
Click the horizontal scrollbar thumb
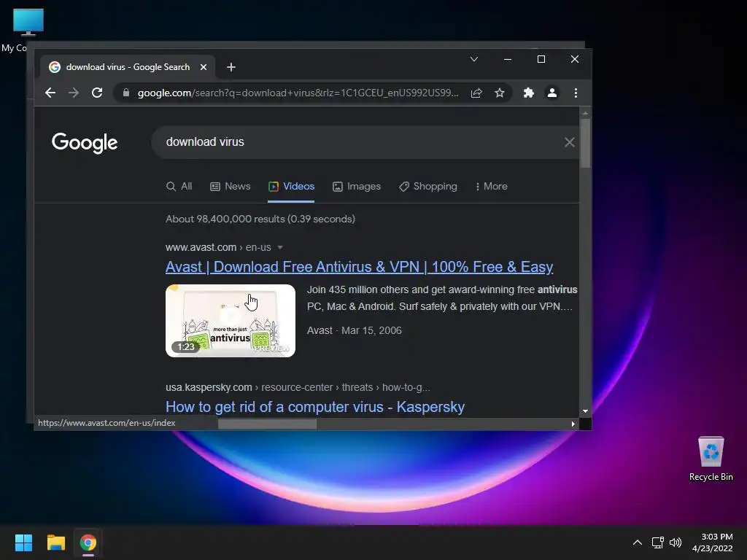pyautogui.click(x=267, y=424)
